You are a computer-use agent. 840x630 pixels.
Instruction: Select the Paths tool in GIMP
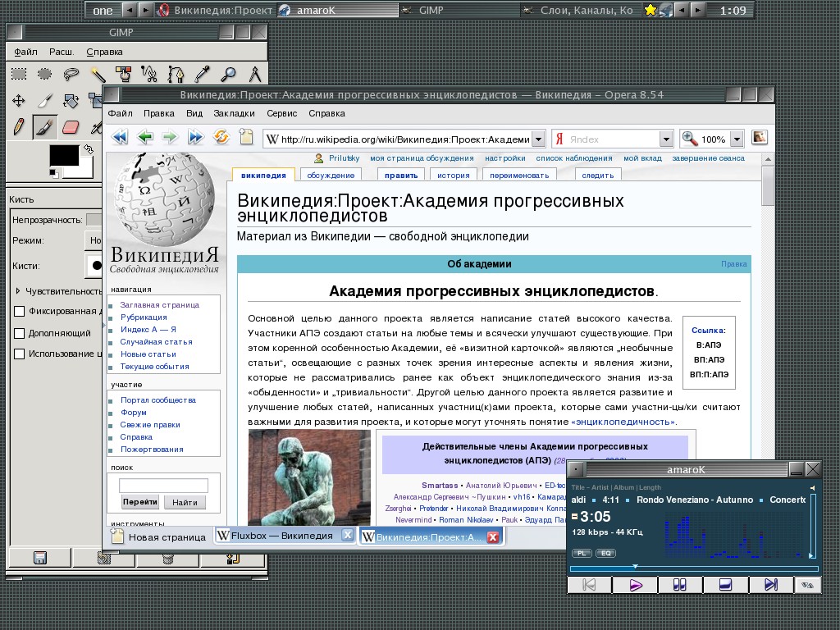[176, 73]
